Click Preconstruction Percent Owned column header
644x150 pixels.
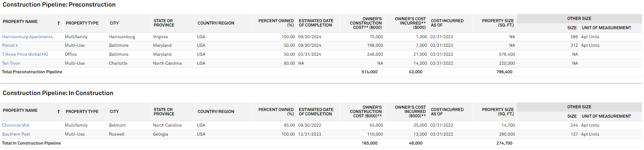tap(276, 23)
